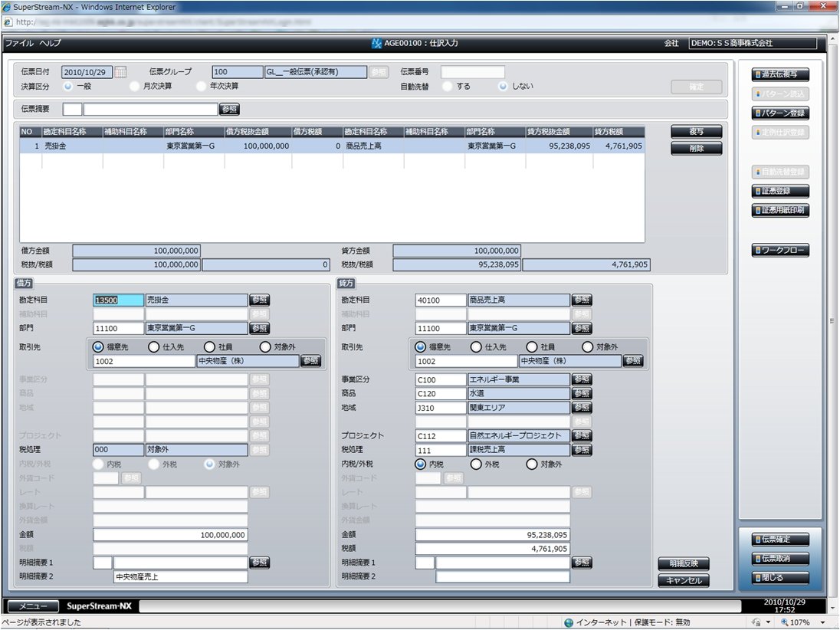840x630 pixels.
Task: Click the 参照 lookup for debit 勘定科目 売掛金
Action: pos(260,300)
